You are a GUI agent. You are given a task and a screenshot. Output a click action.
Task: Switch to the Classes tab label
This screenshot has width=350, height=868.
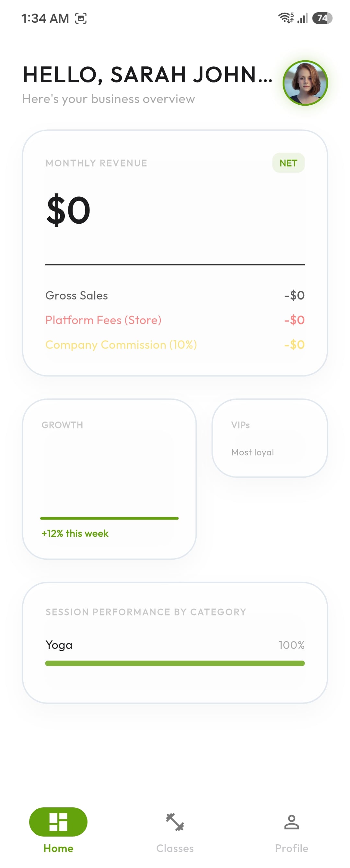[175, 848]
